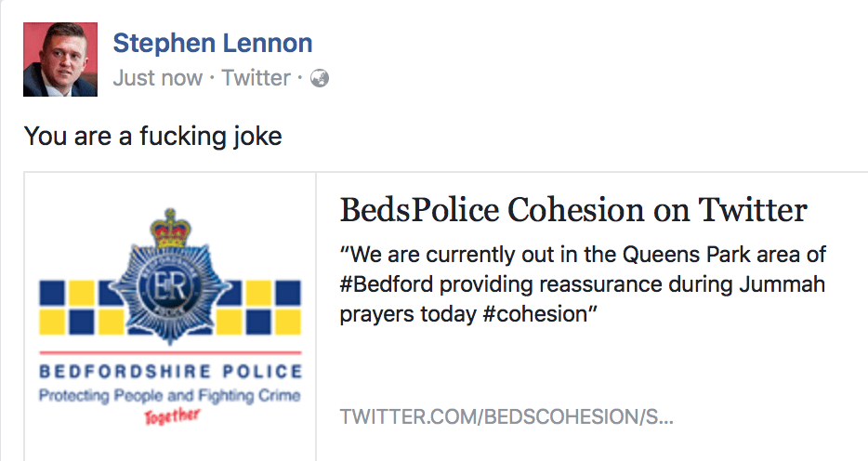Click the globe public-privacy icon
The height and width of the screenshot is (461, 868).
[320, 79]
